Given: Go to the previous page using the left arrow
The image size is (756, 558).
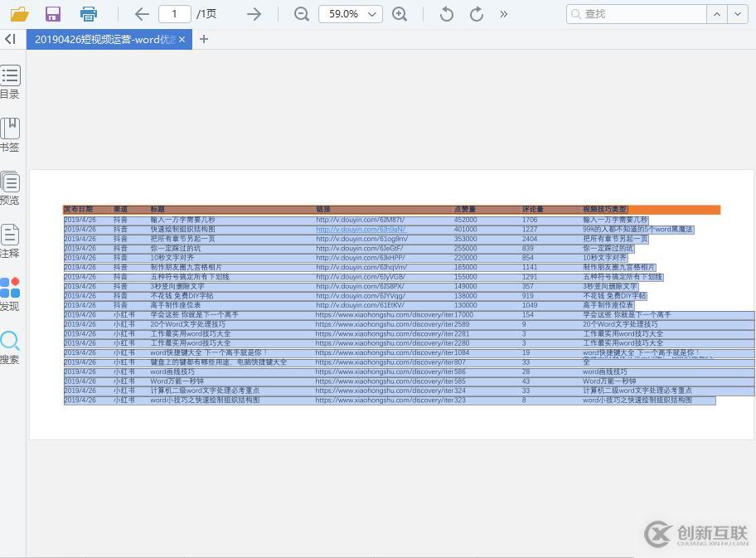Looking at the screenshot, I should pos(142,14).
